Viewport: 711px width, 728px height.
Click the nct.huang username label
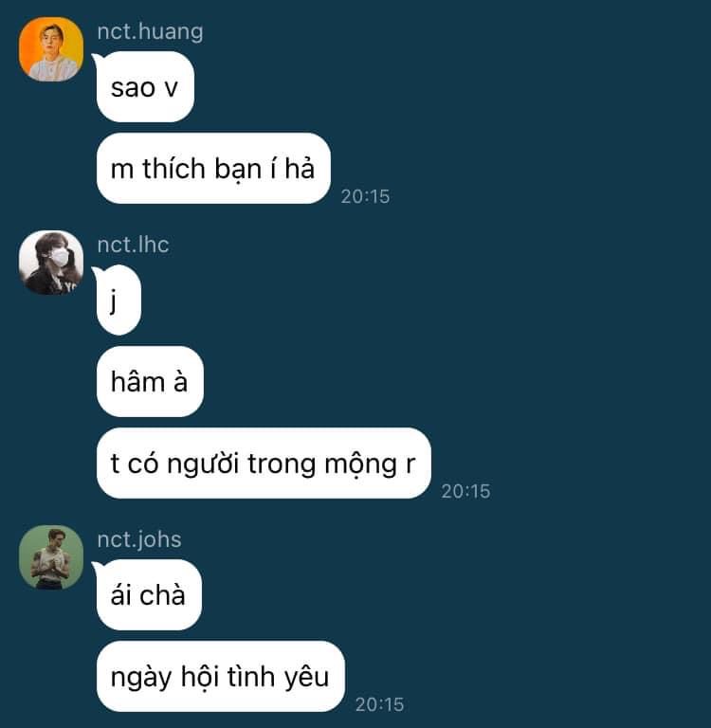pyautogui.click(x=150, y=32)
